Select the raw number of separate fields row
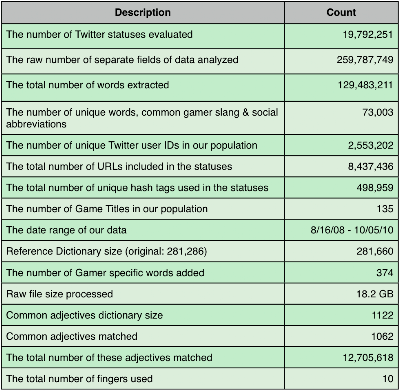Viewport: 400px width, 391px height. (200, 61)
